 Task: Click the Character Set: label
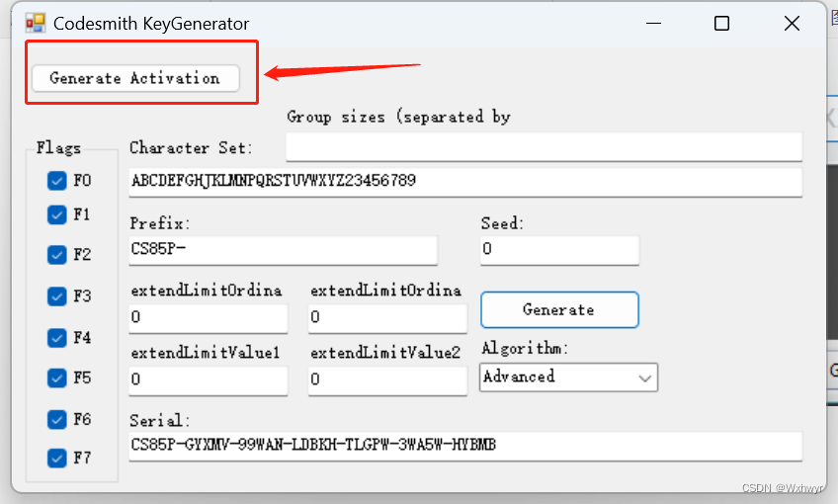click(x=191, y=148)
